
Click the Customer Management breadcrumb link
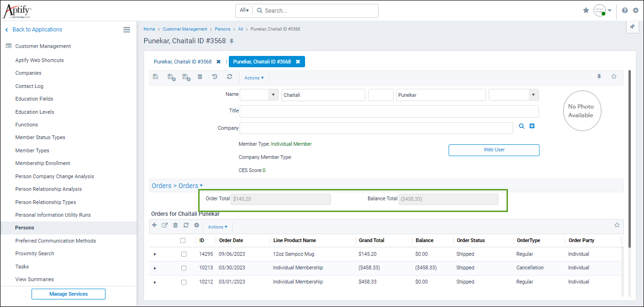click(x=185, y=29)
